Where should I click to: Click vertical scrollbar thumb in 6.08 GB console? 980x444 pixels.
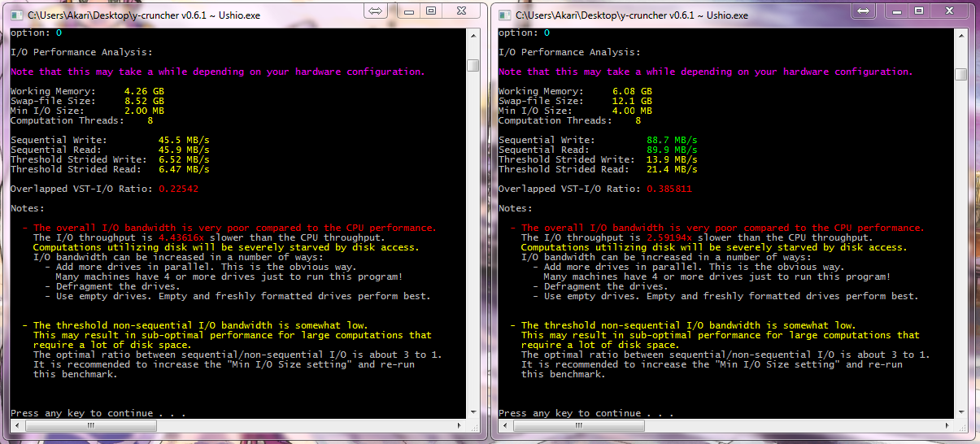(960, 75)
